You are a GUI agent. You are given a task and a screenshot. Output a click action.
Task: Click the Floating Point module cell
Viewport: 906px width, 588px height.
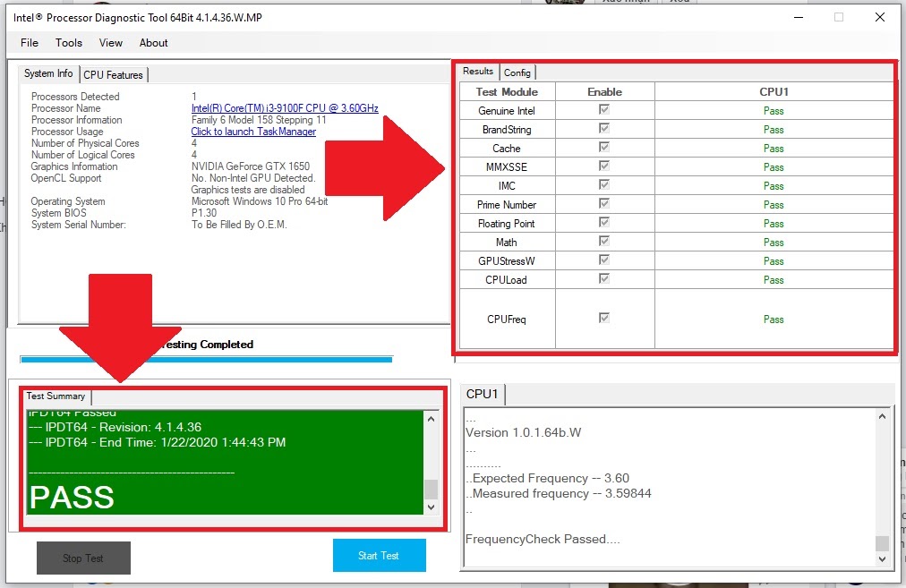tap(508, 224)
